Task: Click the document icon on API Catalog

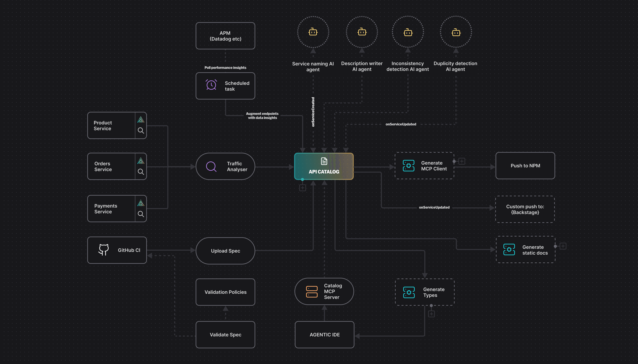Action: click(x=324, y=161)
